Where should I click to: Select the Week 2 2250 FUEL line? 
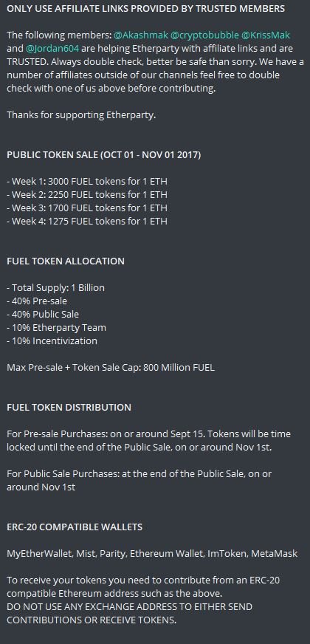click(x=87, y=194)
